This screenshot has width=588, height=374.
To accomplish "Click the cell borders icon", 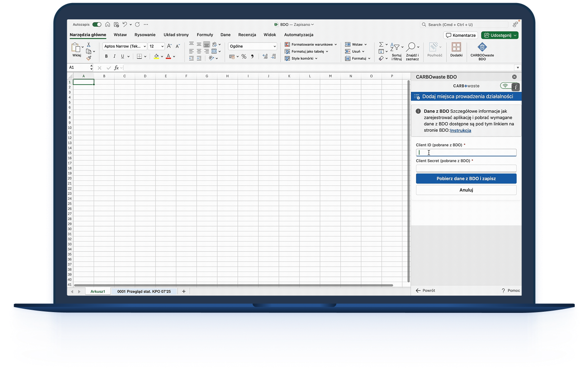I will pos(139,56).
